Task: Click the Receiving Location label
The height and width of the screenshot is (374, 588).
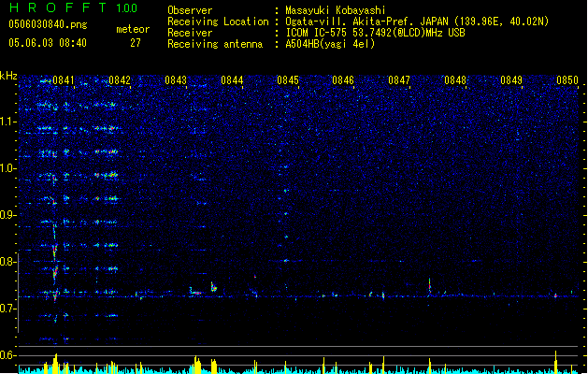Action: tap(218, 22)
